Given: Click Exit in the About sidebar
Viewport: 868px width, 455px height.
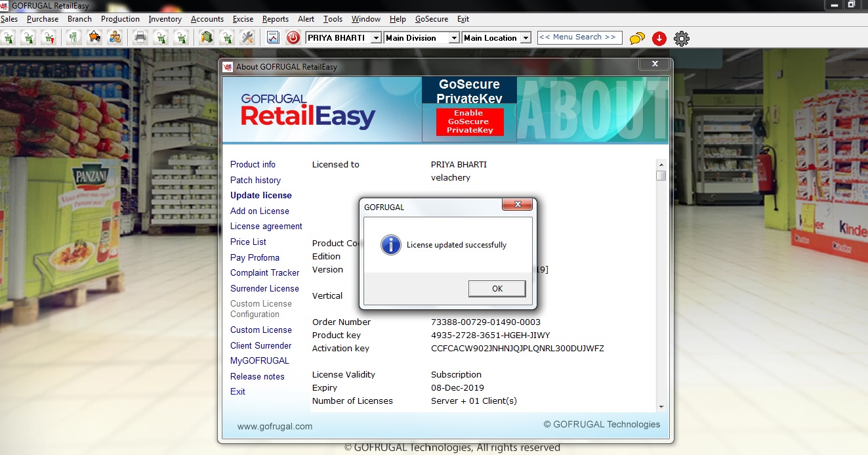Looking at the screenshot, I should (238, 391).
